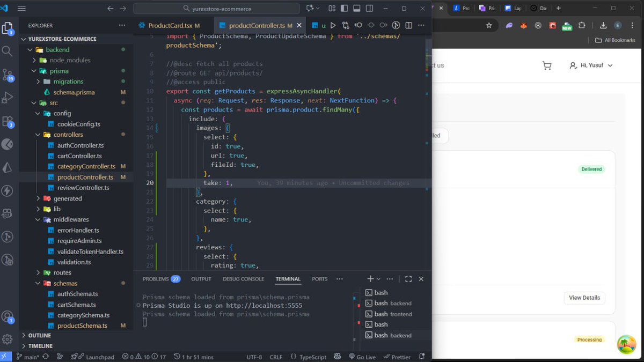The width and height of the screenshot is (644, 362).
Task: Maximize the terminal panel size
Action: pos(408,279)
